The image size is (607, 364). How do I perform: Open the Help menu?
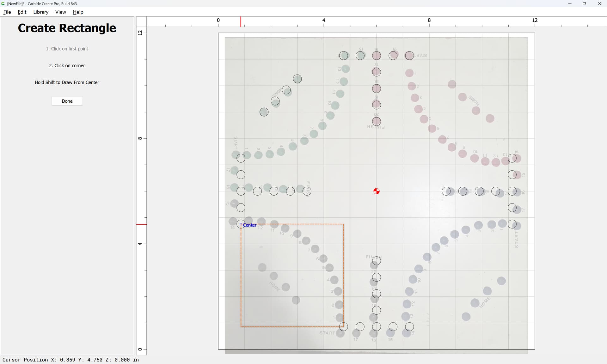click(x=78, y=12)
